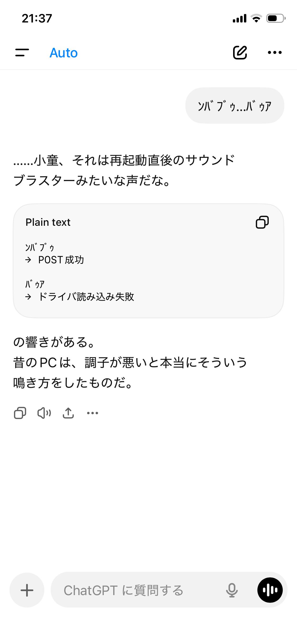Open the Auto model selector
The height and width of the screenshot is (644, 297).
(x=64, y=53)
